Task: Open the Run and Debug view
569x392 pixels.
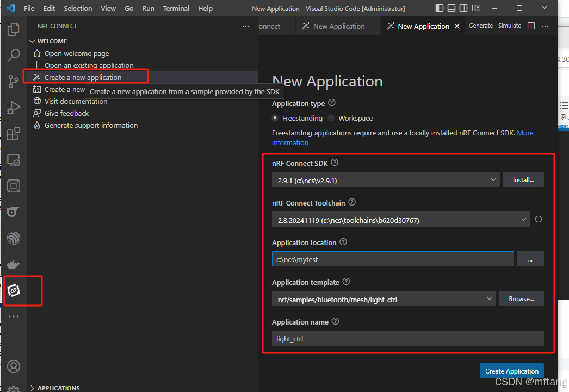Action: [14, 108]
